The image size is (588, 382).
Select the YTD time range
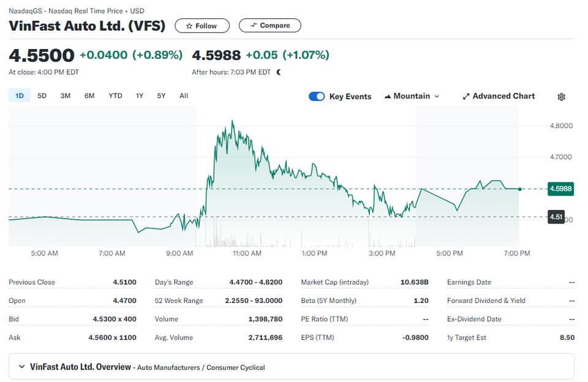(116, 95)
